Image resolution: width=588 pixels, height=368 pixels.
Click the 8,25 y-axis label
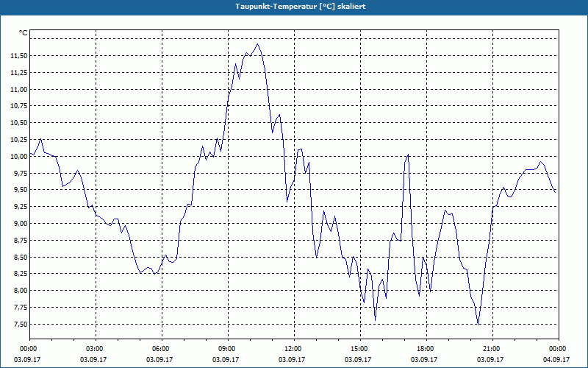coord(21,274)
